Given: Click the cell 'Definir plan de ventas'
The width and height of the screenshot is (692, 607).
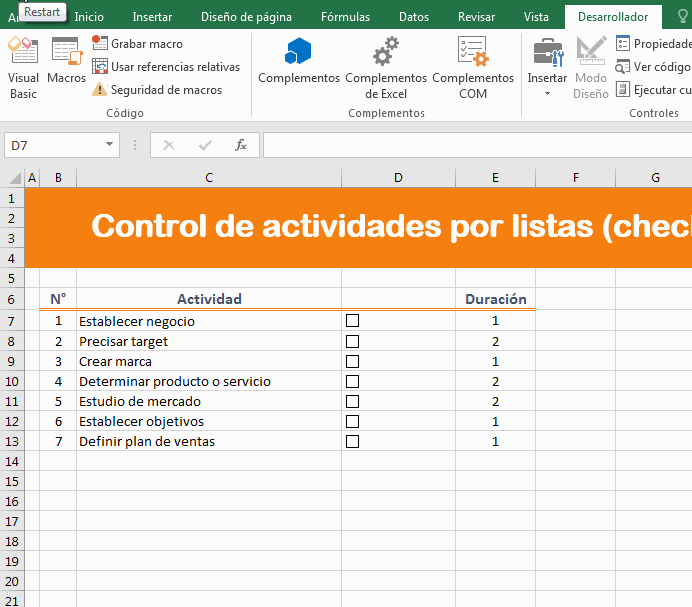Looking at the screenshot, I should click(209, 441).
